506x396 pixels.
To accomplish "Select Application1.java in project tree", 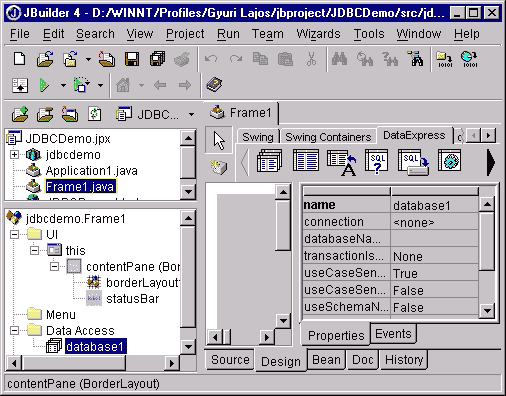I will (x=91, y=171).
